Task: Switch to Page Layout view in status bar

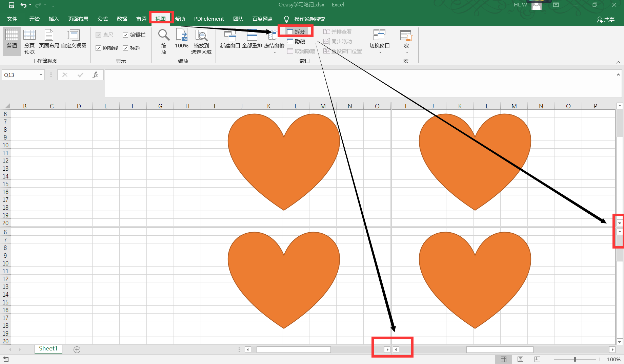Action: tap(521, 359)
